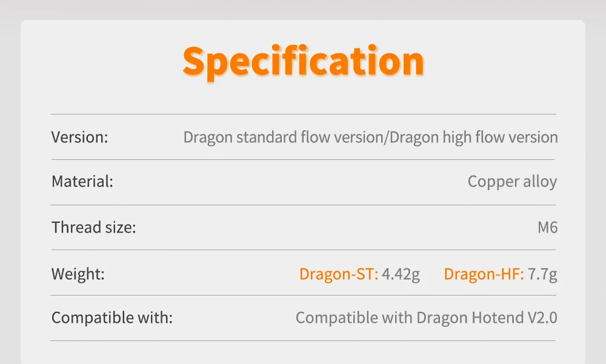Click the 4.42g weight value
606x364 pixels.
[401, 274]
